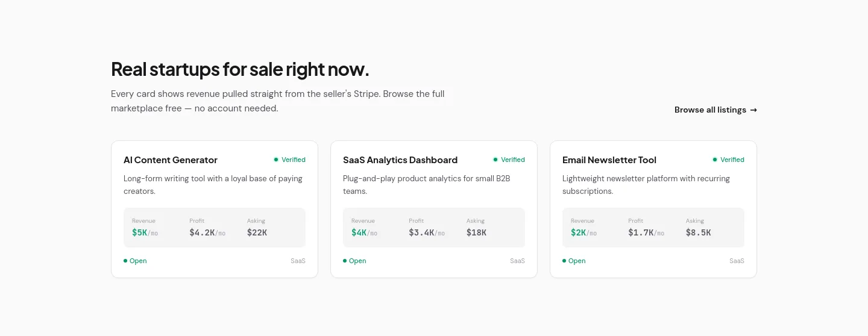
Task: Click the 'Every card shows revenue' subtitle text
Action: 278,101
